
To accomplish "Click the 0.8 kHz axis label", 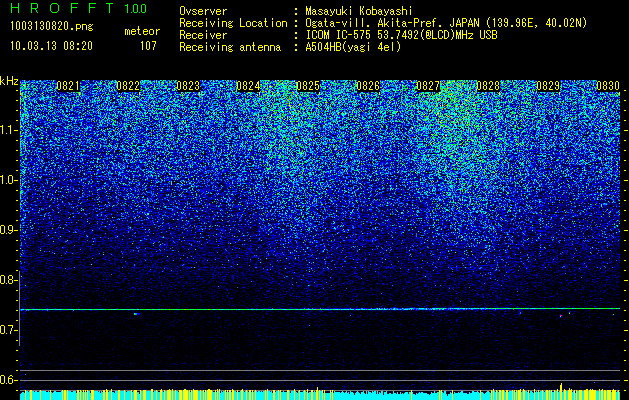I will pyautogui.click(x=8, y=280).
